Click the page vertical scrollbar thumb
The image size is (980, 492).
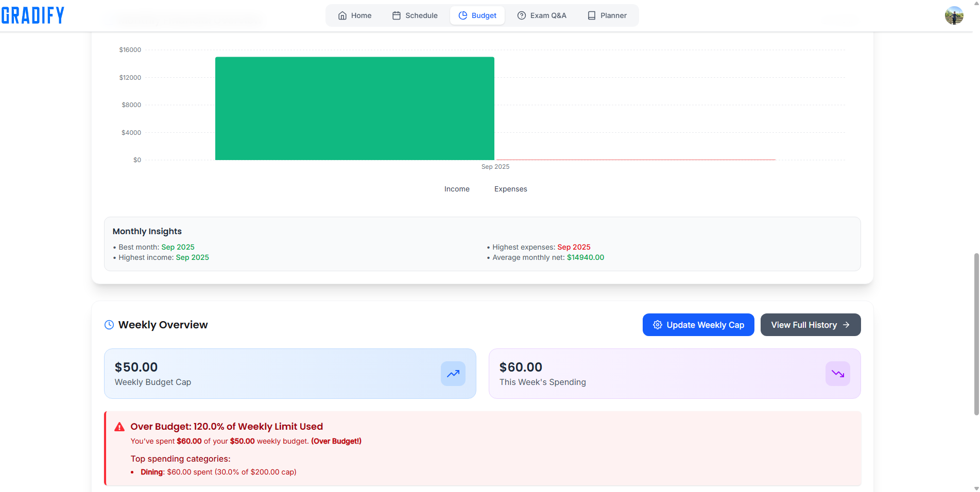[x=976, y=334]
